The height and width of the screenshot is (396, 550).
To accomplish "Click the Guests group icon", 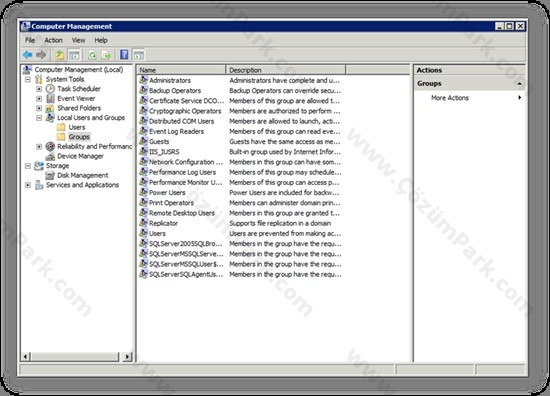I will coord(143,141).
